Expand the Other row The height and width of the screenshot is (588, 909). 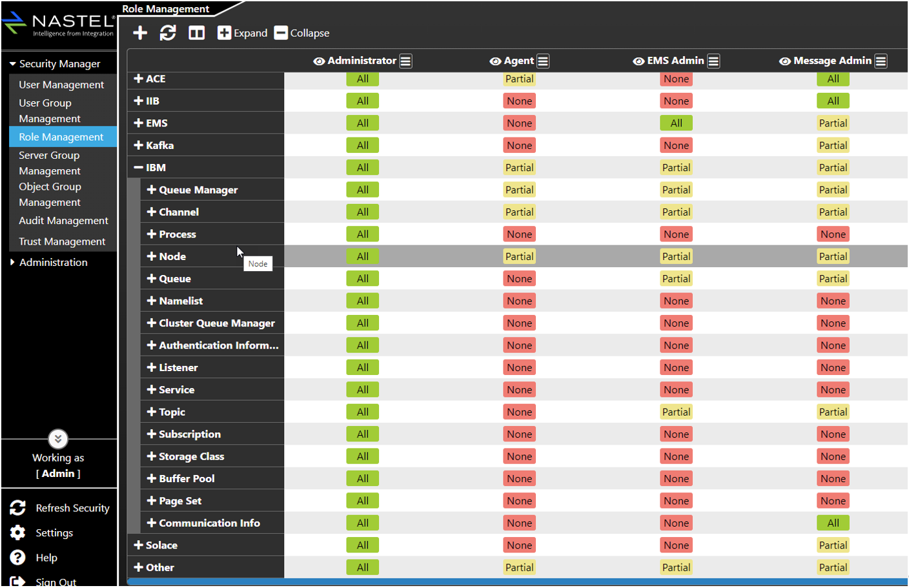pos(138,567)
